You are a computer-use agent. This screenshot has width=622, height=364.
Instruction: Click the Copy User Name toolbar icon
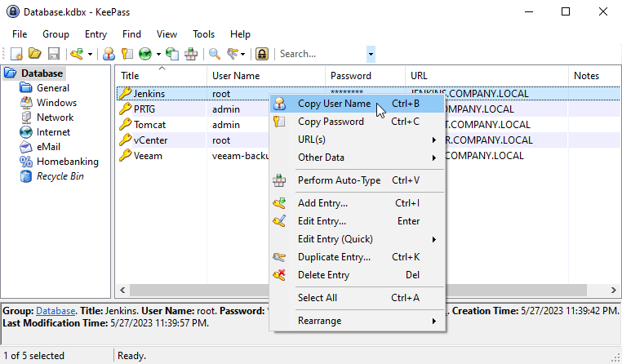pos(109,54)
